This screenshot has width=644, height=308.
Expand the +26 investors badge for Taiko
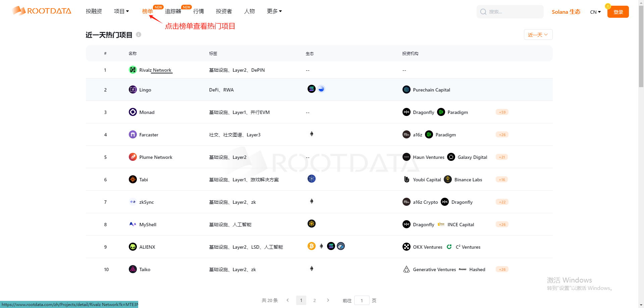502,269
